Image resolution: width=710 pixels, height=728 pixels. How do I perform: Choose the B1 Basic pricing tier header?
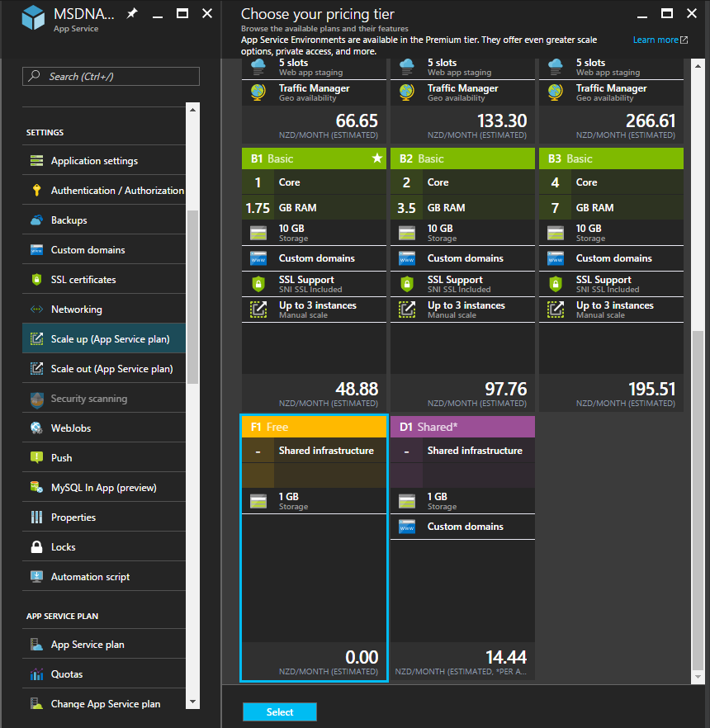tap(314, 158)
